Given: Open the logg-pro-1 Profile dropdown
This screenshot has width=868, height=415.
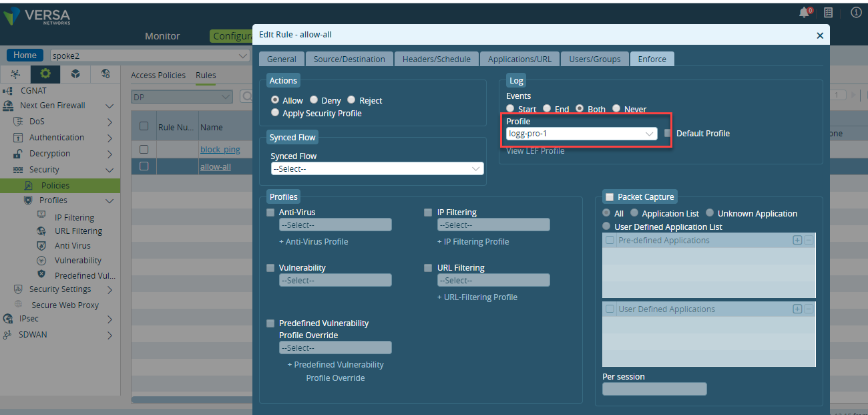Looking at the screenshot, I should [582, 134].
